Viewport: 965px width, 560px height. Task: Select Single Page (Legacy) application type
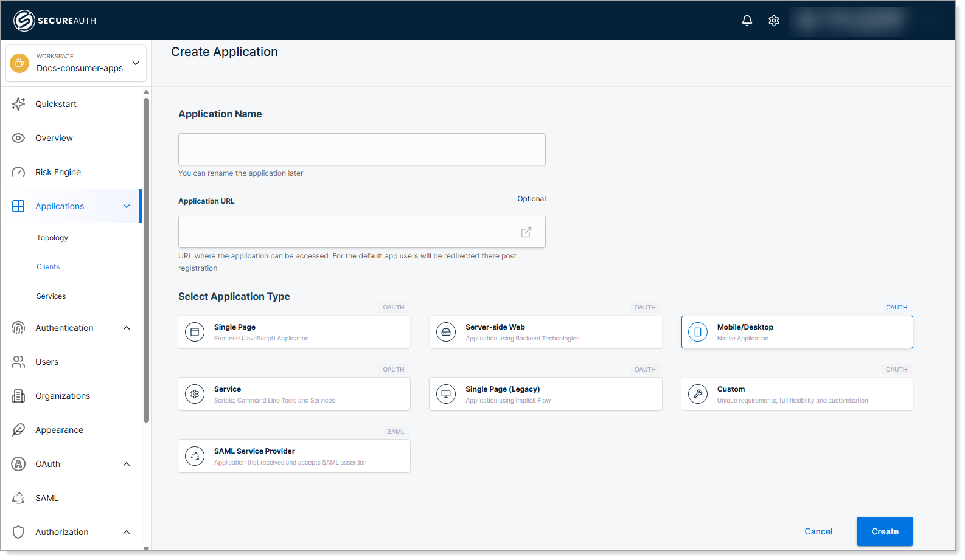tap(546, 394)
